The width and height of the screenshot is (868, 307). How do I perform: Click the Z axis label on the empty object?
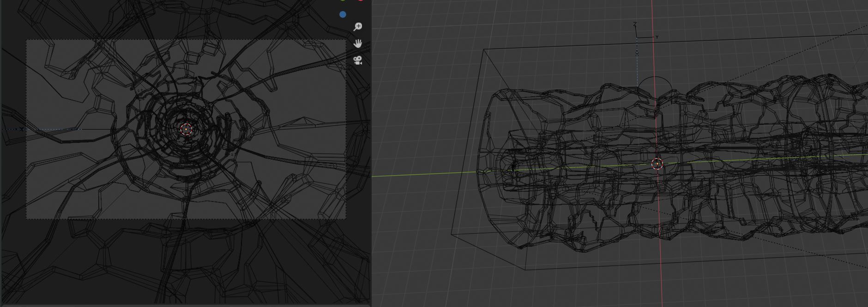[635, 24]
